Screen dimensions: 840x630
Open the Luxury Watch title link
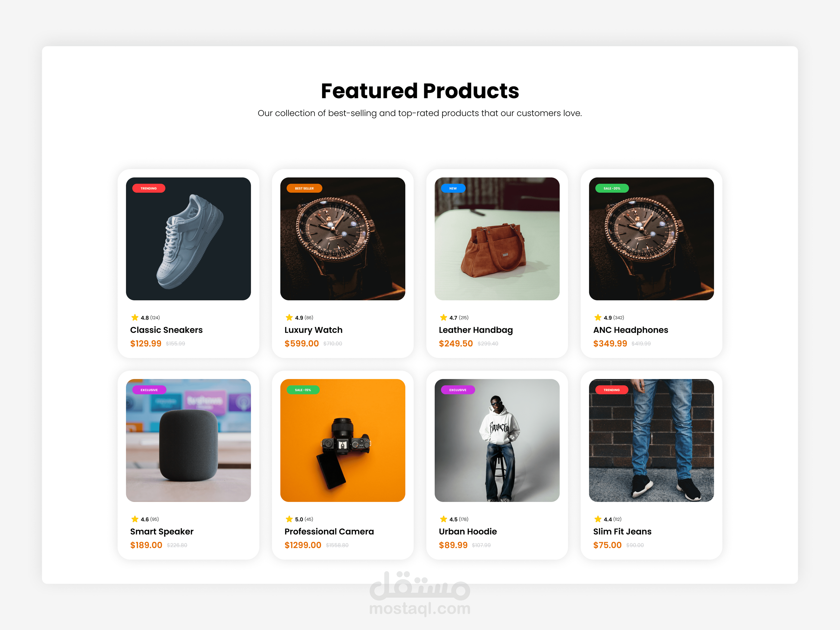313,330
